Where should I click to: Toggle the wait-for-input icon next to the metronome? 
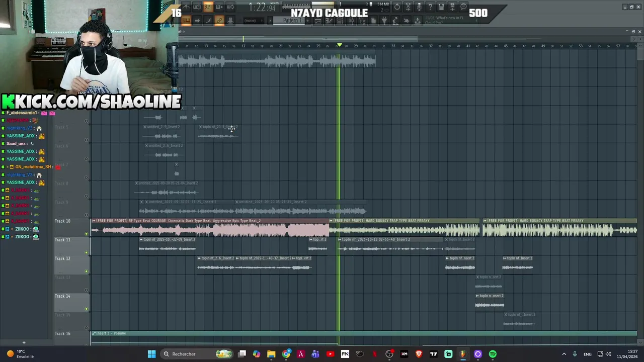point(197,7)
